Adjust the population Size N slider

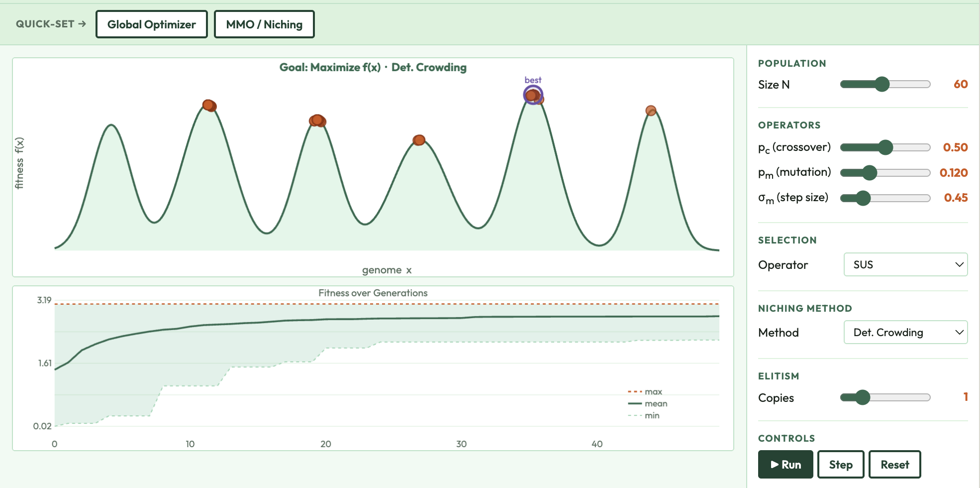click(883, 84)
